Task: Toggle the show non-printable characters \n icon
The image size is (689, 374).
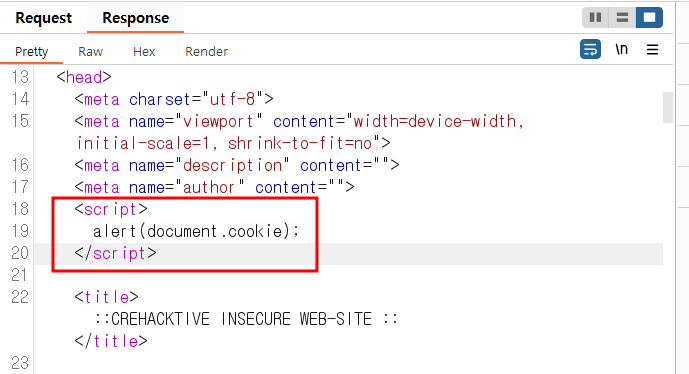Action: point(621,49)
